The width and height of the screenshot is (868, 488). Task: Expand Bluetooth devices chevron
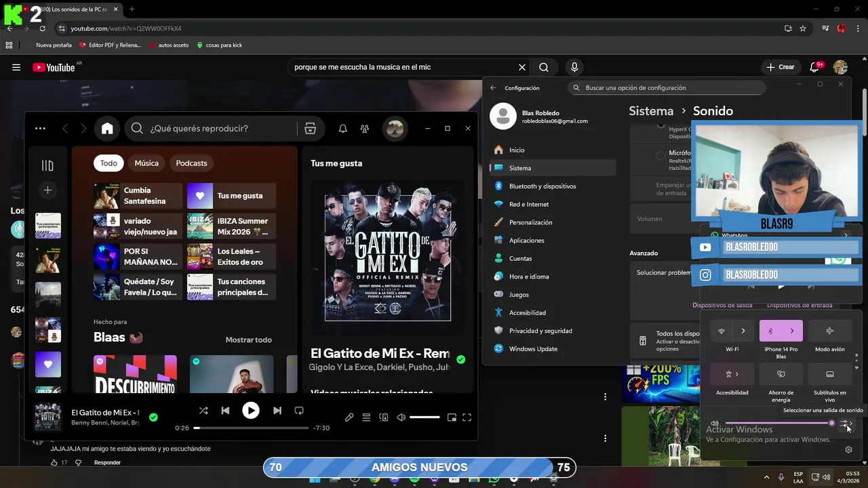791,331
